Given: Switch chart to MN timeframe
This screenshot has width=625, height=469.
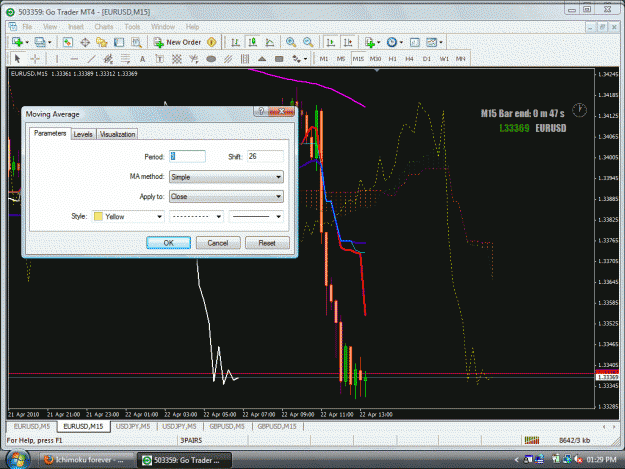Looking at the screenshot, I should tap(461, 59).
